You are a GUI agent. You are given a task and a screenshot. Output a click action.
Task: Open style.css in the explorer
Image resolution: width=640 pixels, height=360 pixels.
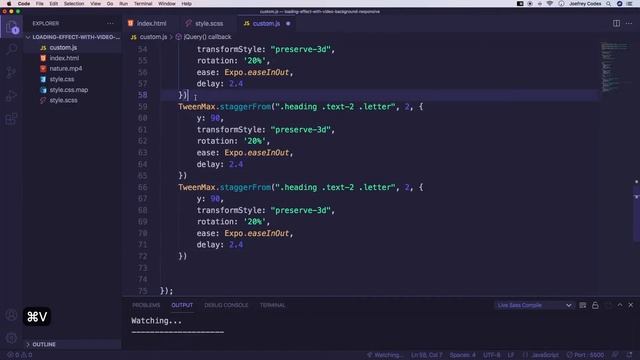coord(62,79)
